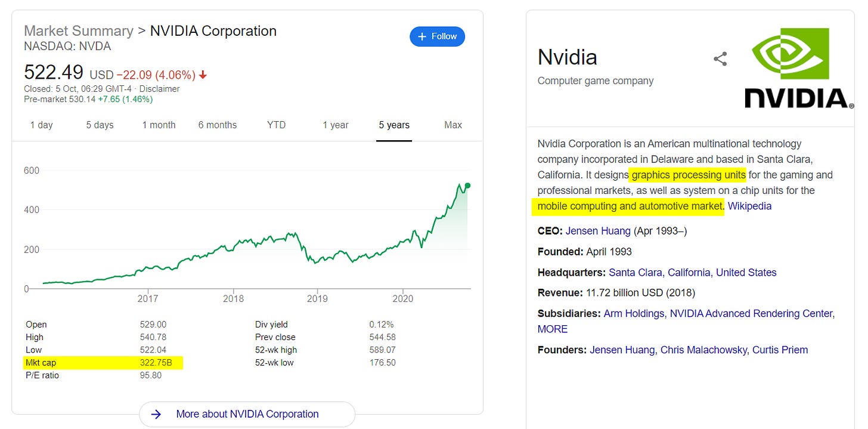Select the 1 year range tab
Image resolution: width=868 pixels, height=429 pixels.
point(335,125)
